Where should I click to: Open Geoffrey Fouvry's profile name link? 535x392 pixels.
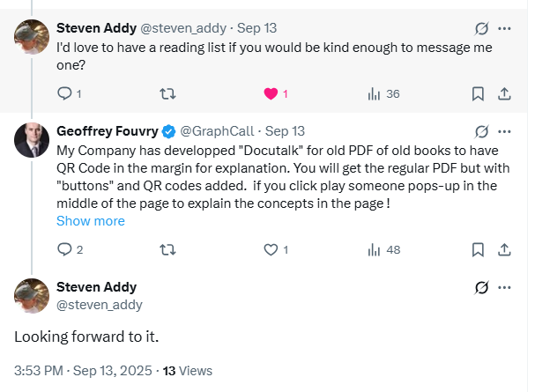coord(107,131)
